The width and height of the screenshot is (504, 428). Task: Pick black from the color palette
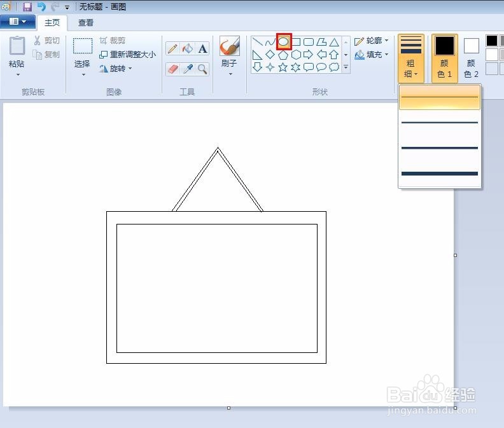pyautogui.click(x=492, y=41)
